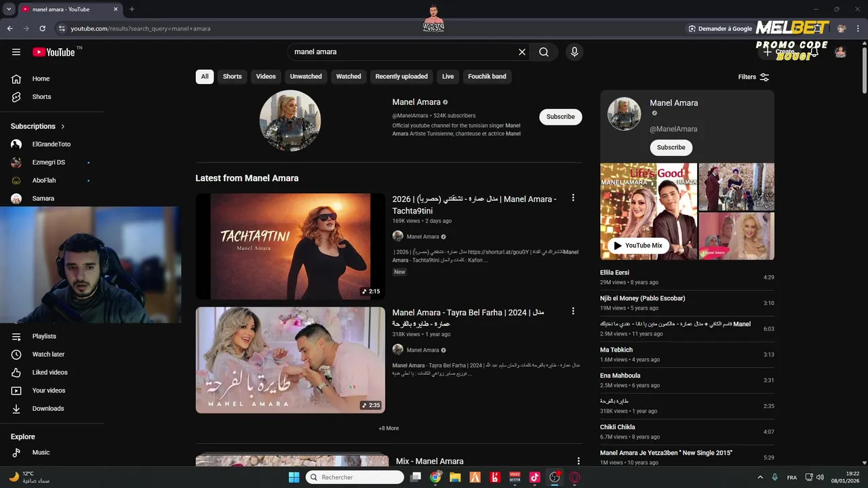Open ElGrandeToto subscription
868x488 pixels.
point(52,144)
